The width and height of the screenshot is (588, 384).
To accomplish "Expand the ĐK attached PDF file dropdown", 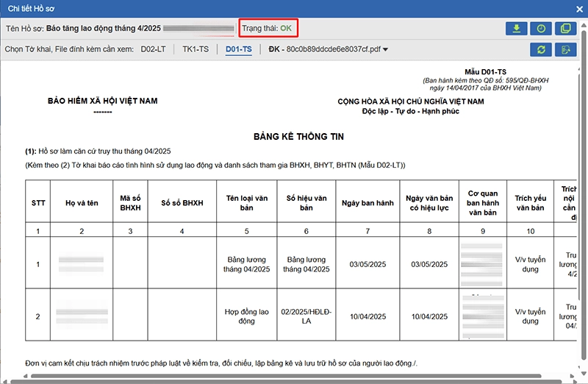I will click(x=385, y=50).
